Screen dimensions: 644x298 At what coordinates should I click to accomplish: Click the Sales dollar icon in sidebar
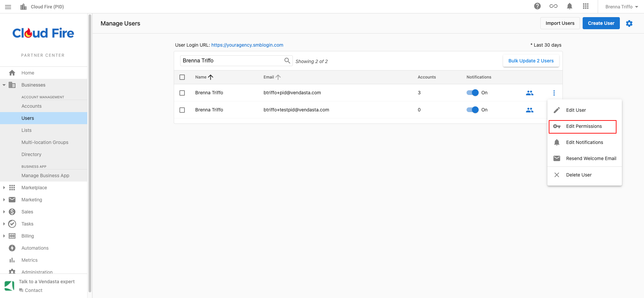pyautogui.click(x=12, y=212)
